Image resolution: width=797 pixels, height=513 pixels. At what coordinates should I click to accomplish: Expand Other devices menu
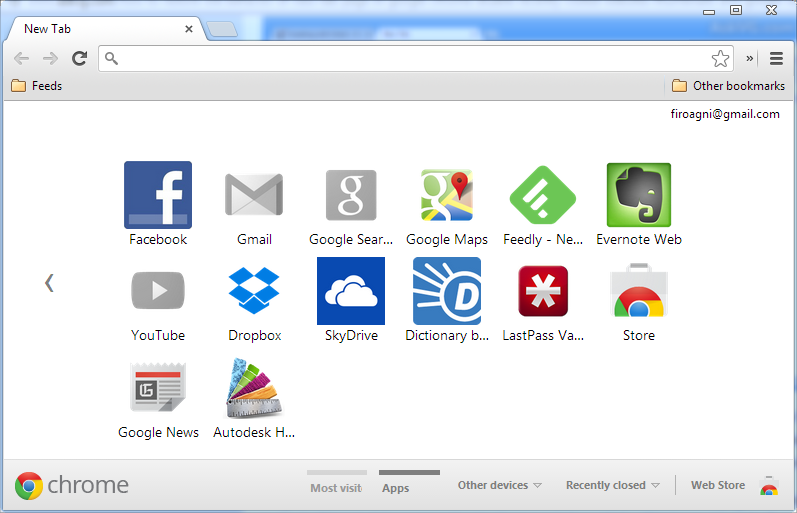(499, 486)
